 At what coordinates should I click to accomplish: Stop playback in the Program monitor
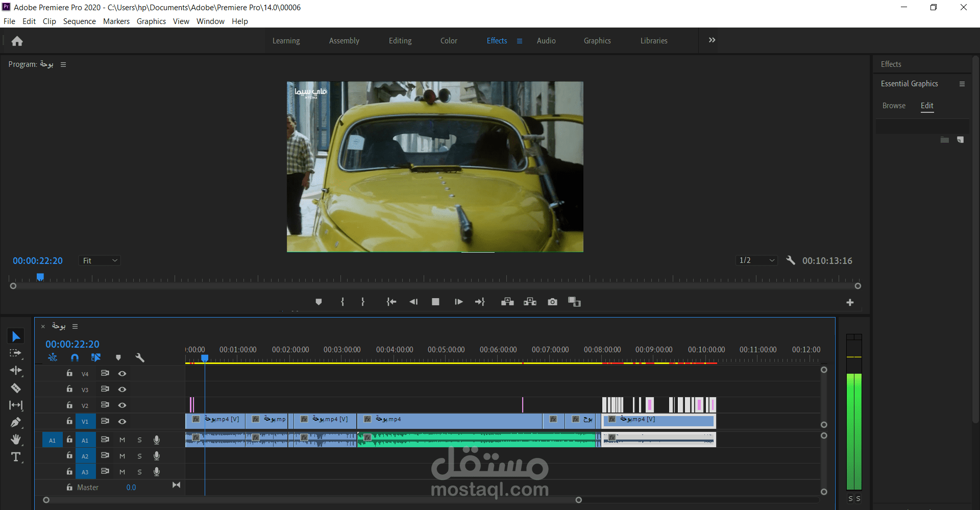435,302
